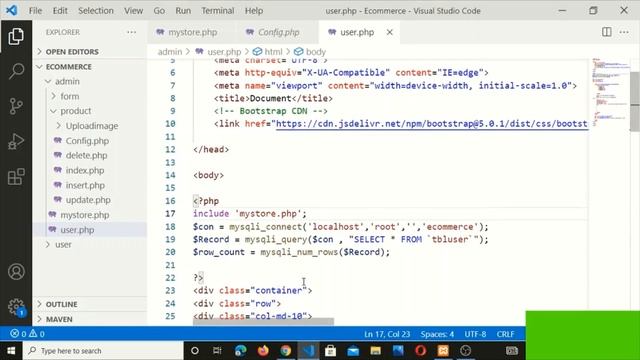
Task: Expand the Maven section
Action: [89, 319]
